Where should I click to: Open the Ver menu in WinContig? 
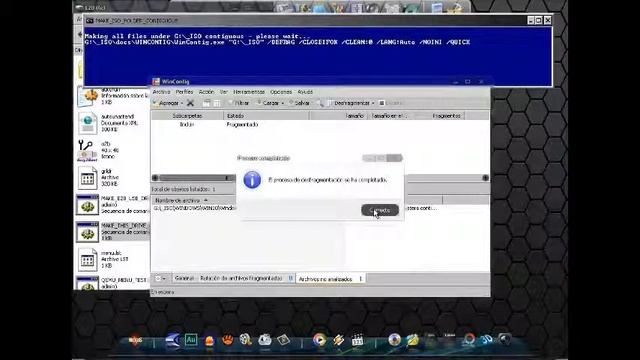click(x=223, y=92)
